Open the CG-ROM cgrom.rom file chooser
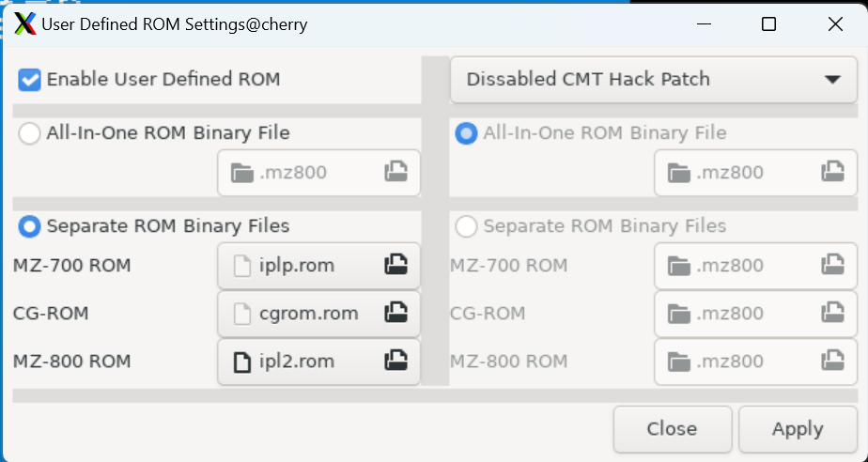868x462 pixels. click(318, 314)
